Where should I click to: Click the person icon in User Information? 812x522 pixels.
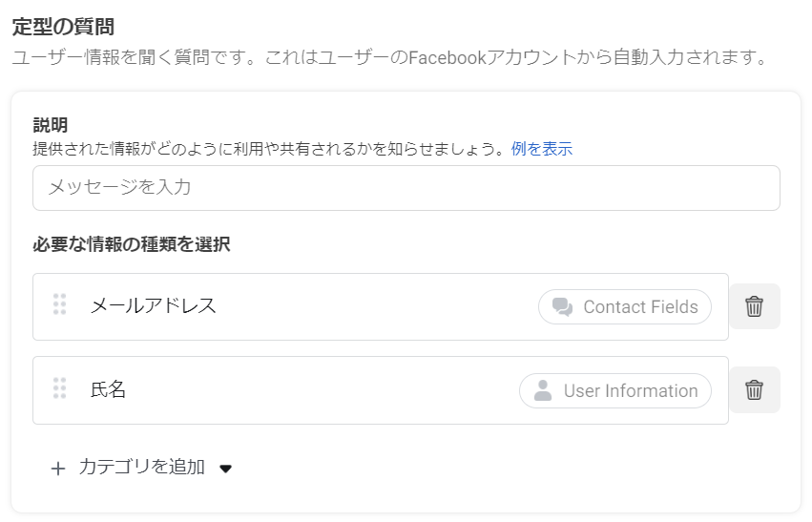tap(543, 390)
